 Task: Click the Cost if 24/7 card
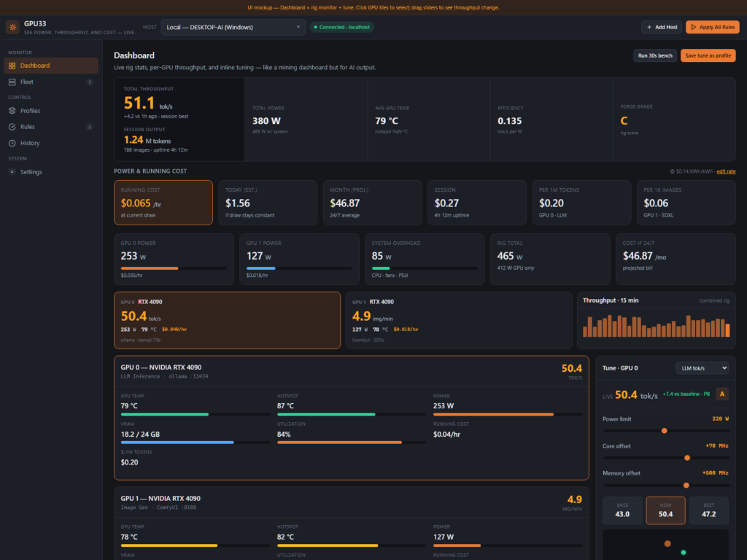point(676,259)
